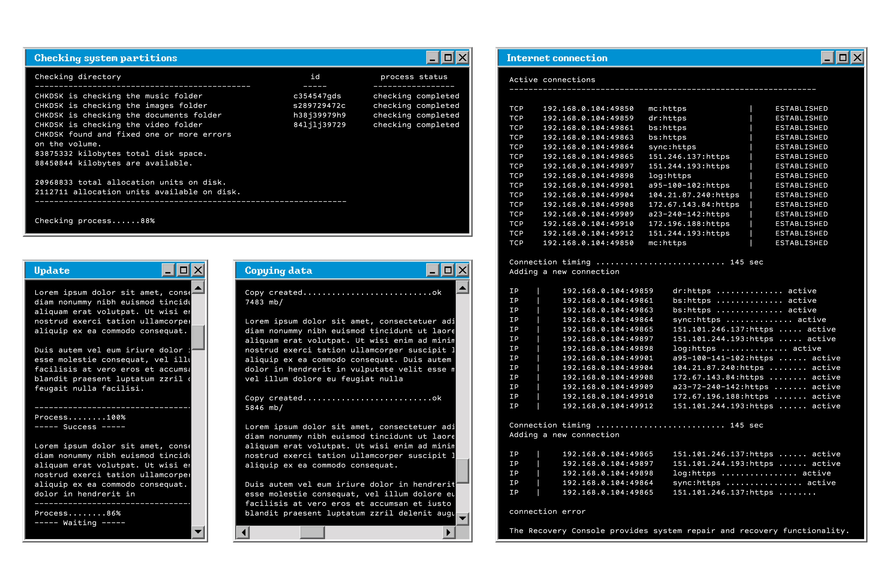The height and width of the screenshot is (588, 889).
Task: Click Copying data horizontal scrollbar thumb
Action: point(312,532)
